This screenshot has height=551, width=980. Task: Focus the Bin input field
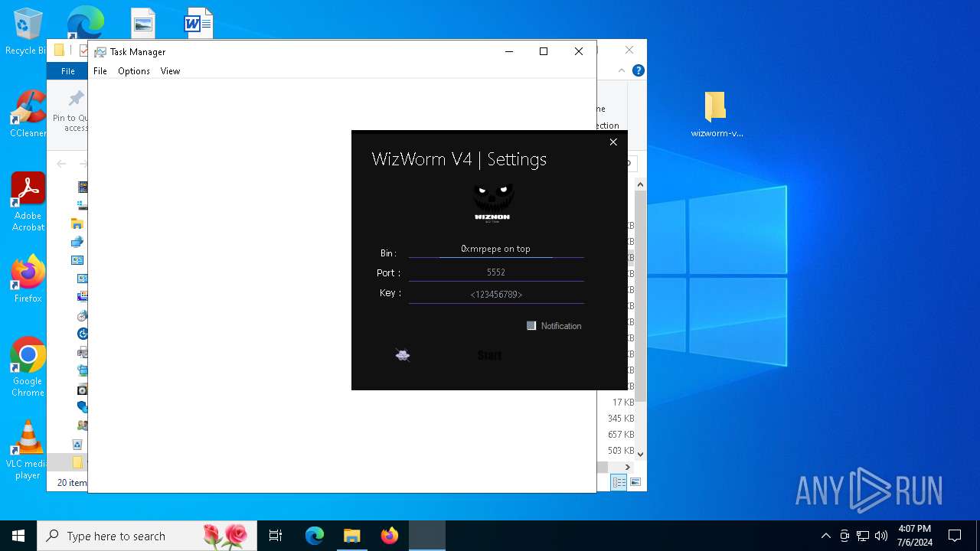click(496, 249)
